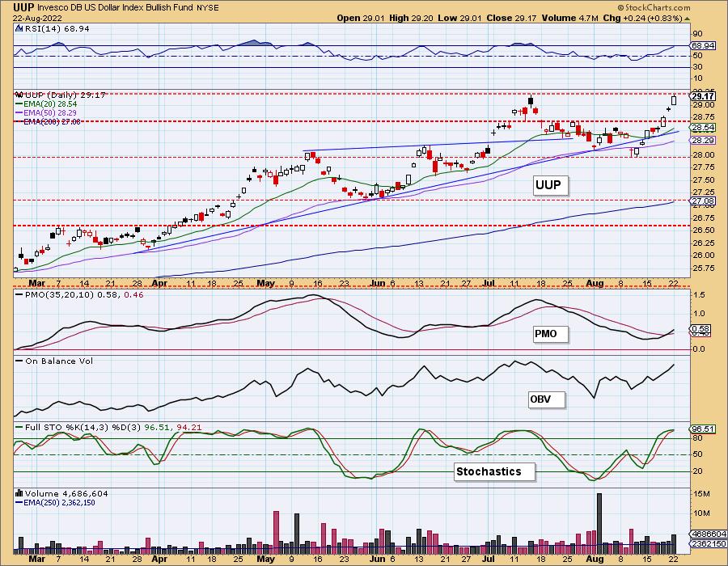Image resolution: width=728 pixels, height=566 pixels.
Task: Click the volume icon beside Volume legend
Action: [19, 493]
